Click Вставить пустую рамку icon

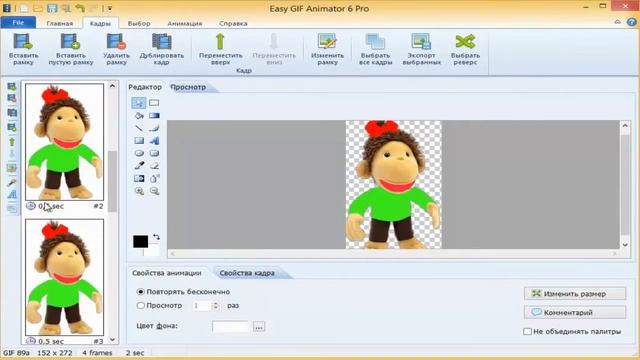70,42
